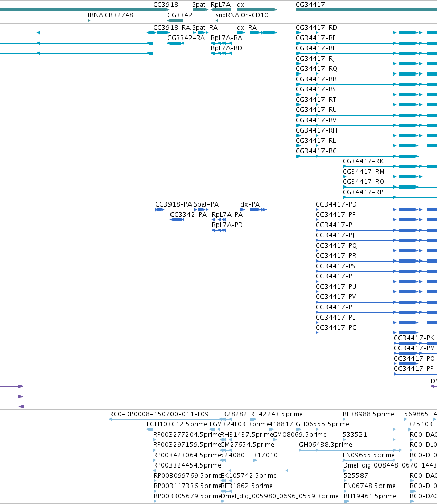Viewport: 437px width, 504px height.
Task: Click protein CG3342-PA label
Action: pos(188,215)
